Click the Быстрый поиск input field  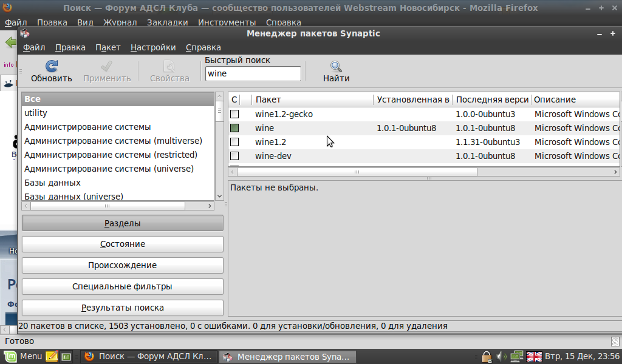[253, 73]
